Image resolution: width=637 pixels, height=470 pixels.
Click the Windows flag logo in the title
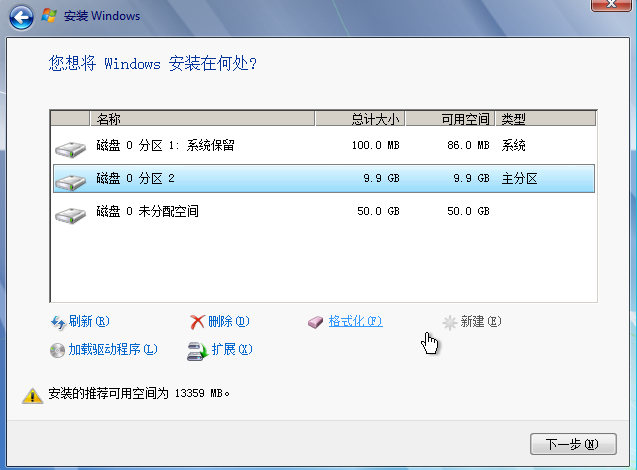point(50,16)
